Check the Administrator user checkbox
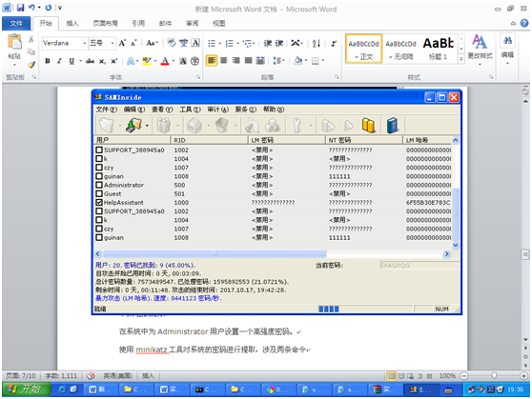Screen dimensions: 532x399 click(x=99, y=185)
